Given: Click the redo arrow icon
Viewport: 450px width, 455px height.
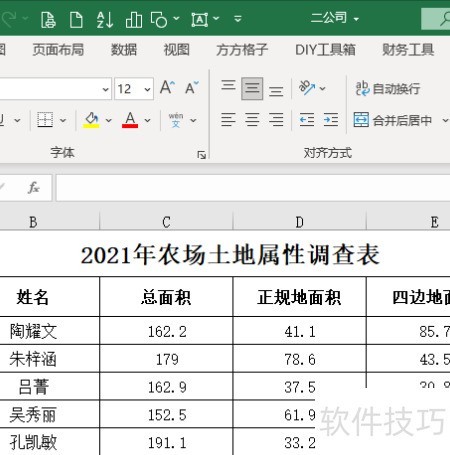Looking at the screenshot, I should [9, 18].
